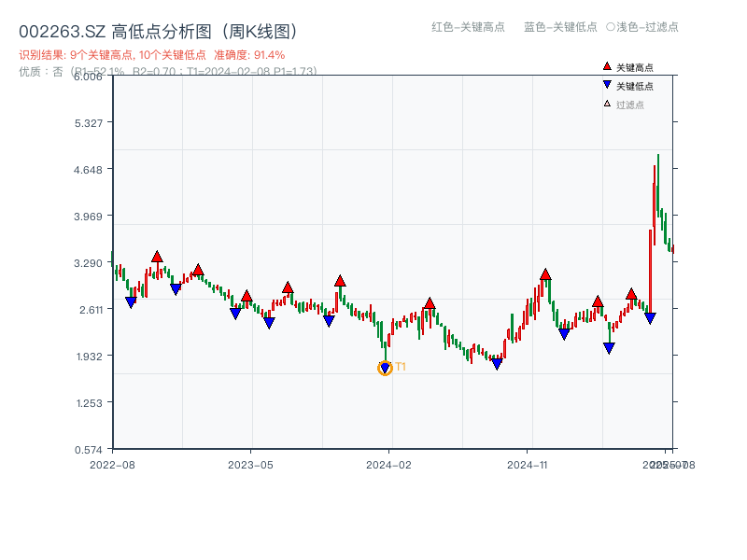Click the blue low marker directly before the late-2023 peak
747x560 pixels.
[329, 321]
